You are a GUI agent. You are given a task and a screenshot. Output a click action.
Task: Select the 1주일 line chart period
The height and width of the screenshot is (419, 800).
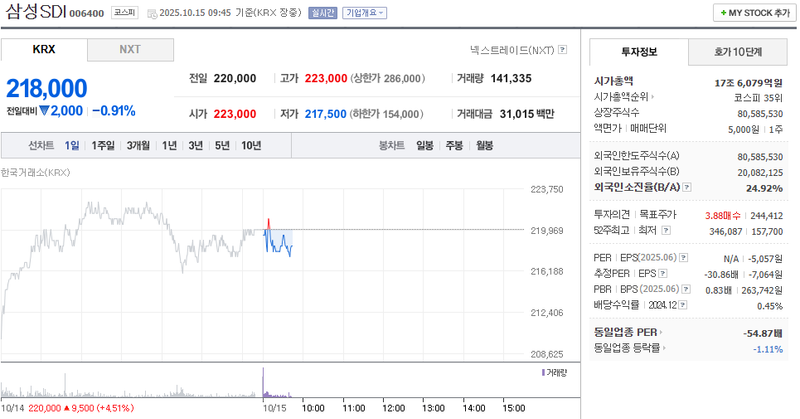pyautogui.click(x=103, y=146)
